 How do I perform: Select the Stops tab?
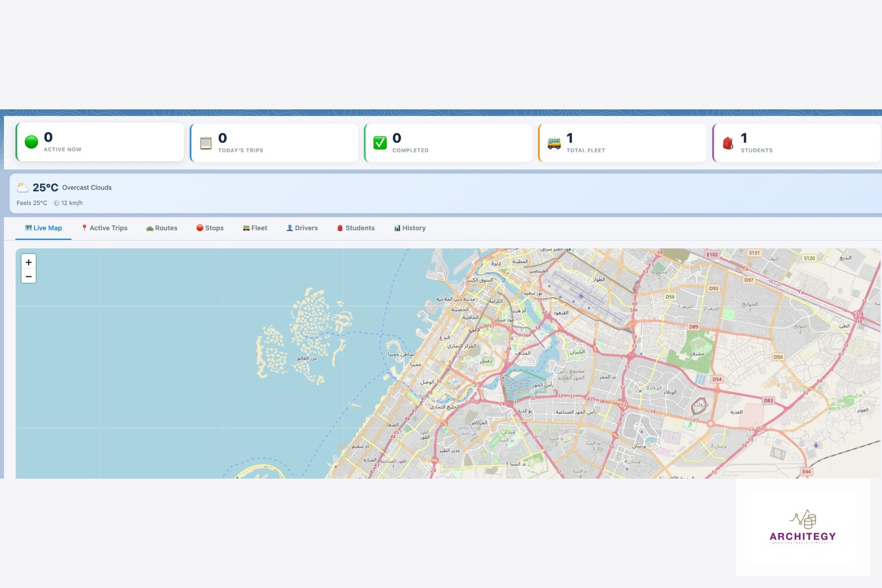coord(210,228)
